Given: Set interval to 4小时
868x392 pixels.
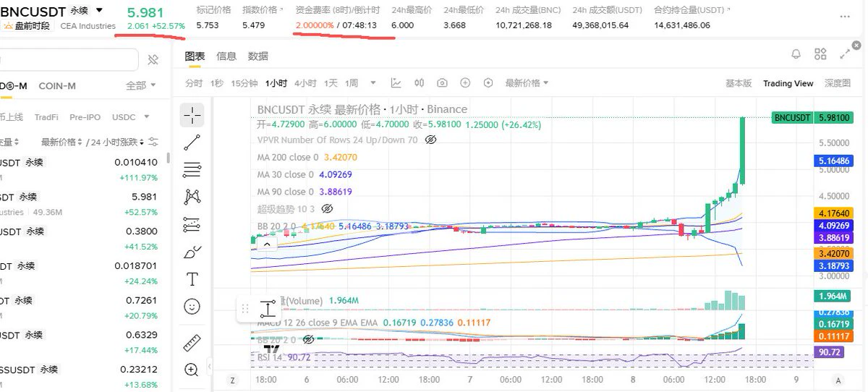Looking at the screenshot, I should click(x=305, y=83).
